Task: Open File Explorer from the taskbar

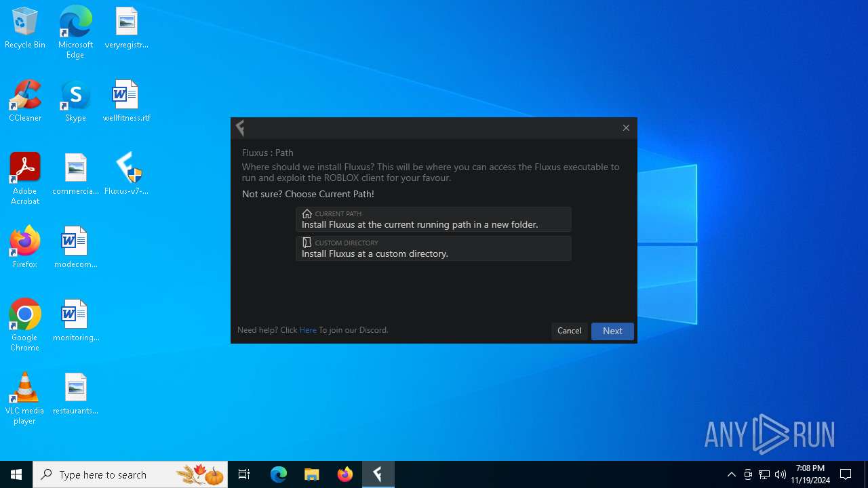Action: pos(312,474)
